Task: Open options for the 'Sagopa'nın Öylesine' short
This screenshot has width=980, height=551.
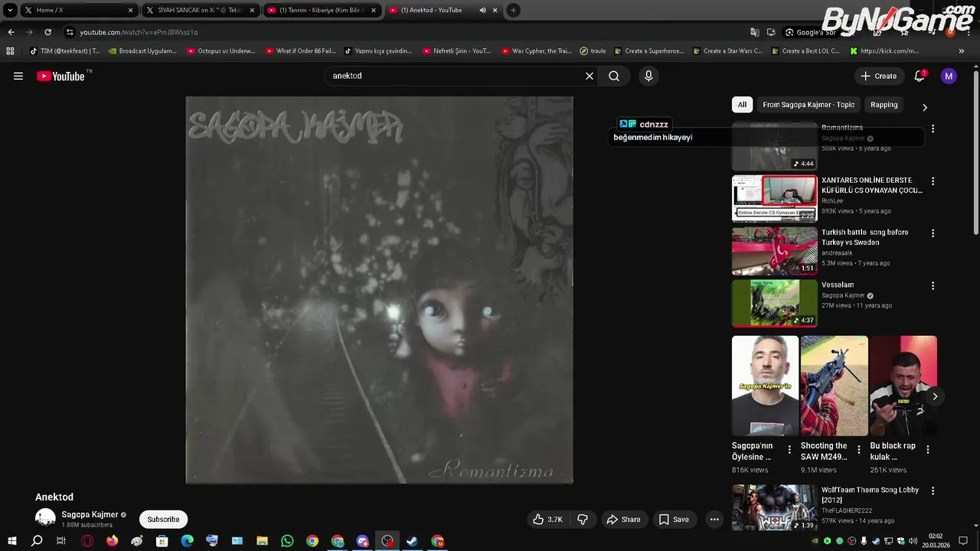Action: [789, 450]
